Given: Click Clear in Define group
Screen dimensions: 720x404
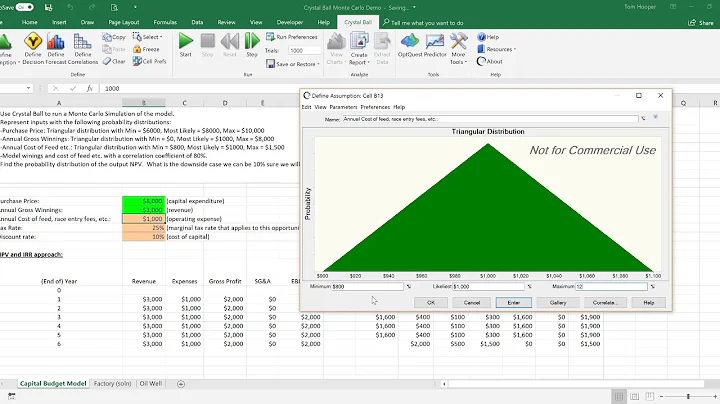Looking at the screenshot, I should coord(114,61).
